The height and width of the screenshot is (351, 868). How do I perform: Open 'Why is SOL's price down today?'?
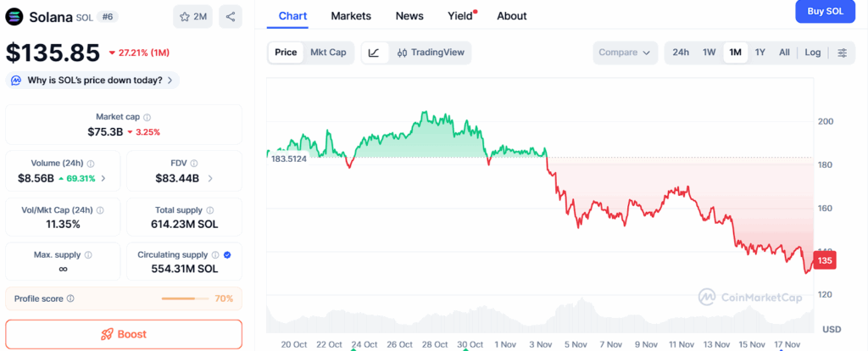pos(92,81)
